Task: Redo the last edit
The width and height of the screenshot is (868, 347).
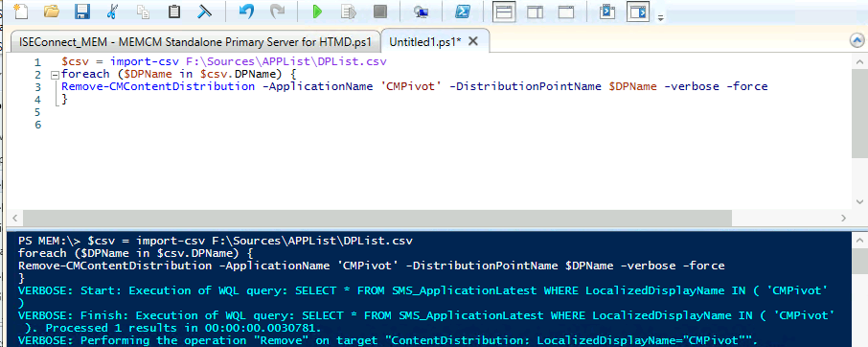Action: (276, 12)
